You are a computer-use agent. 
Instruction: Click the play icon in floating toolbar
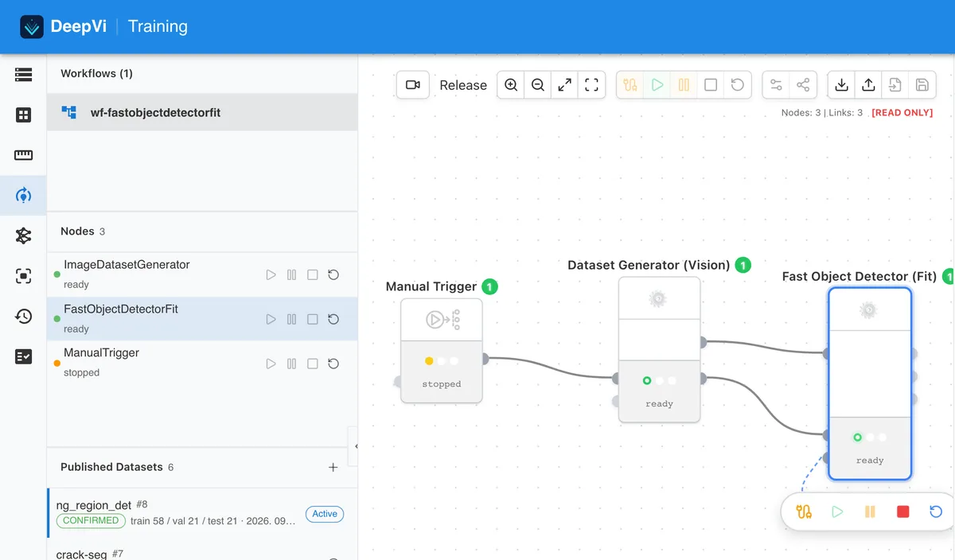tap(837, 511)
